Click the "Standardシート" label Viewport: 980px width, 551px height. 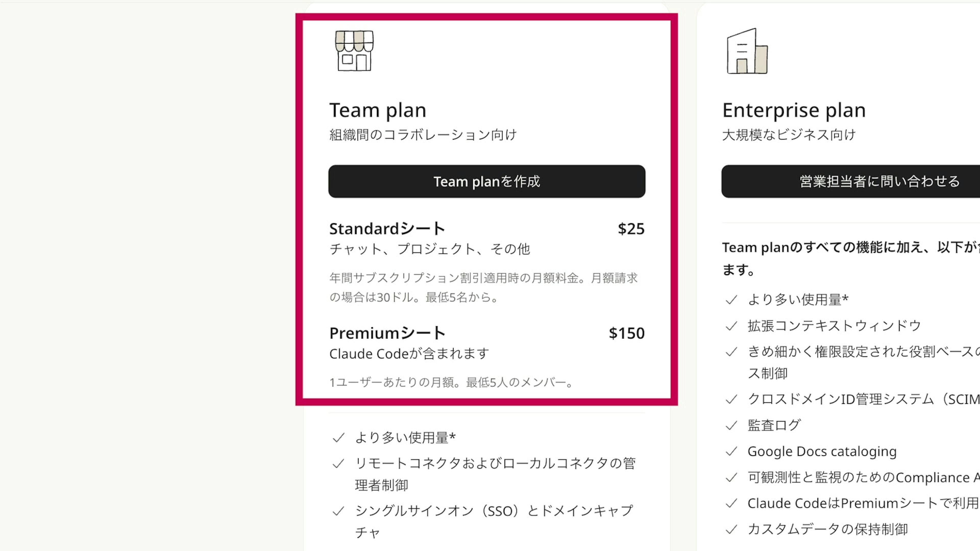point(387,229)
